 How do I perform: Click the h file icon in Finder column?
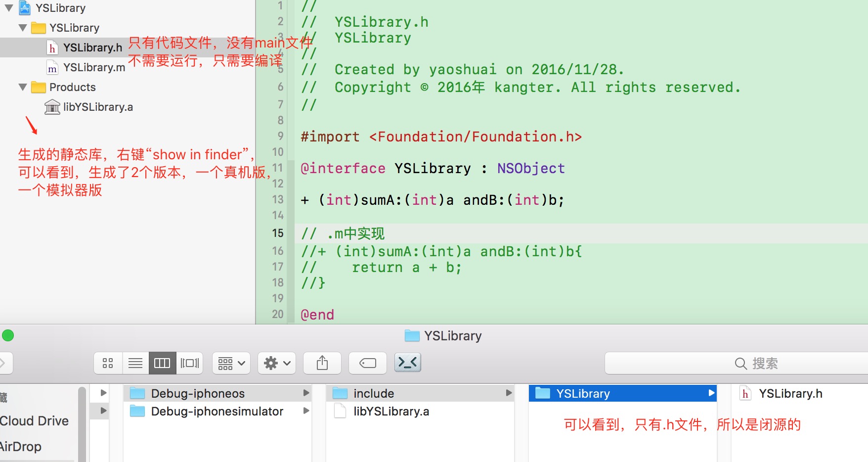pyautogui.click(x=745, y=394)
